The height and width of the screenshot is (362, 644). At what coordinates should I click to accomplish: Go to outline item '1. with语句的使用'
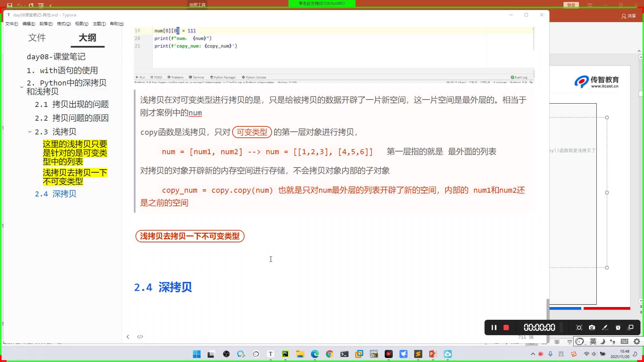pos(62,70)
